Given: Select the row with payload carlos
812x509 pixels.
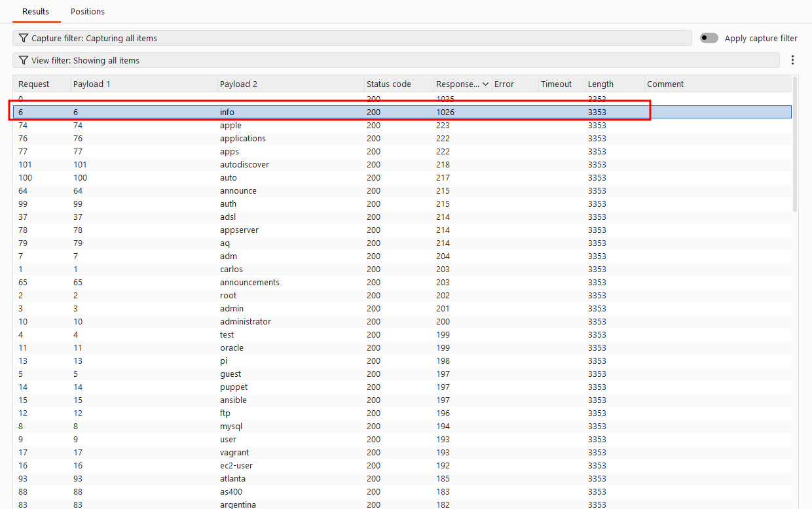Looking at the screenshot, I should pos(402,269).
